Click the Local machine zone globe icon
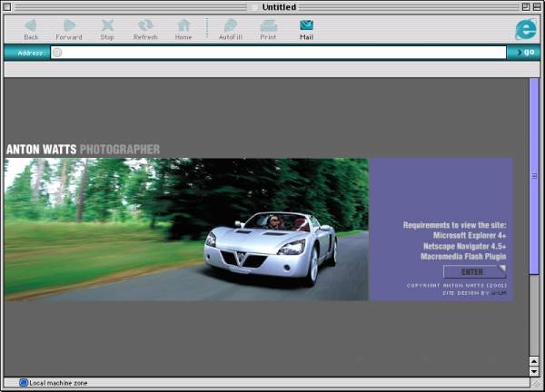 [24, 383]
